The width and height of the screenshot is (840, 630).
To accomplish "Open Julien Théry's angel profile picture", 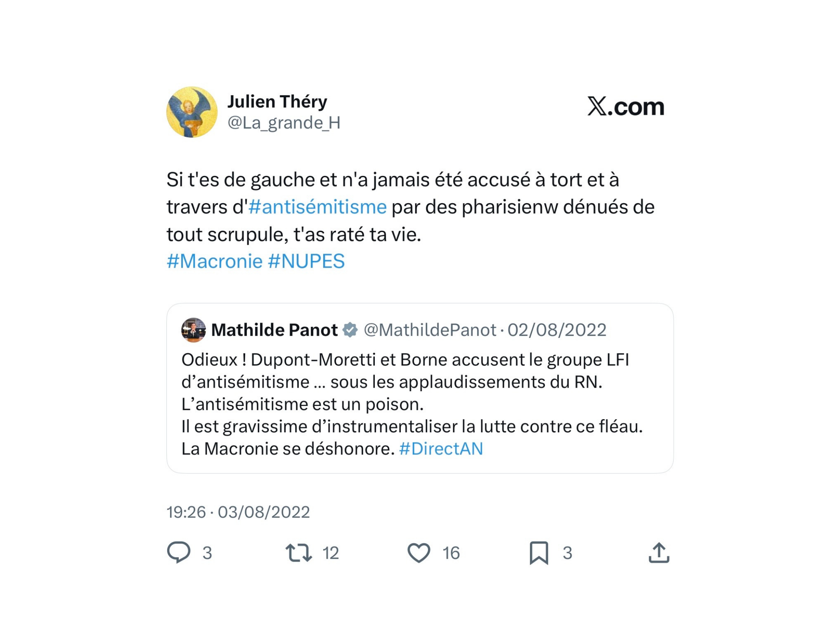I will (192, 112).
